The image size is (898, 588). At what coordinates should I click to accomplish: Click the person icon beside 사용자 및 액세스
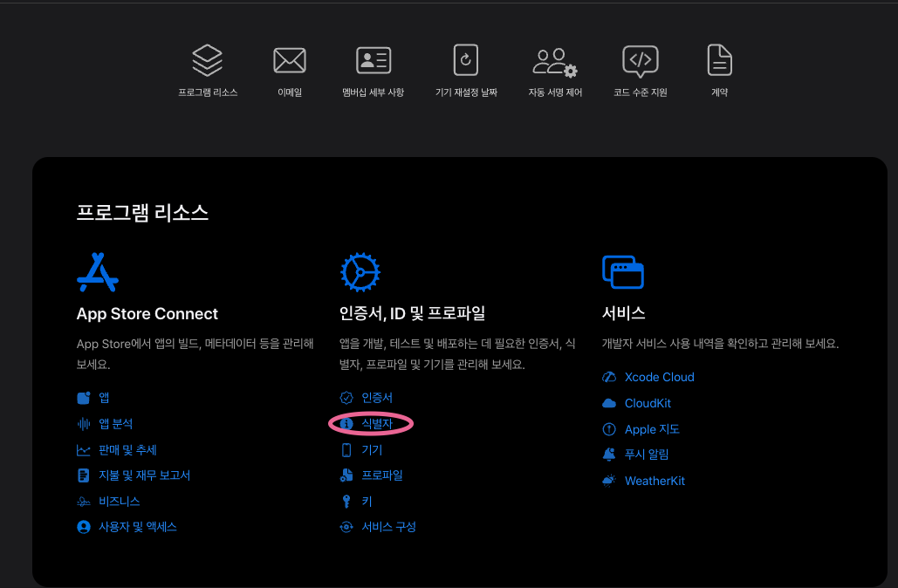click(84, 527)
